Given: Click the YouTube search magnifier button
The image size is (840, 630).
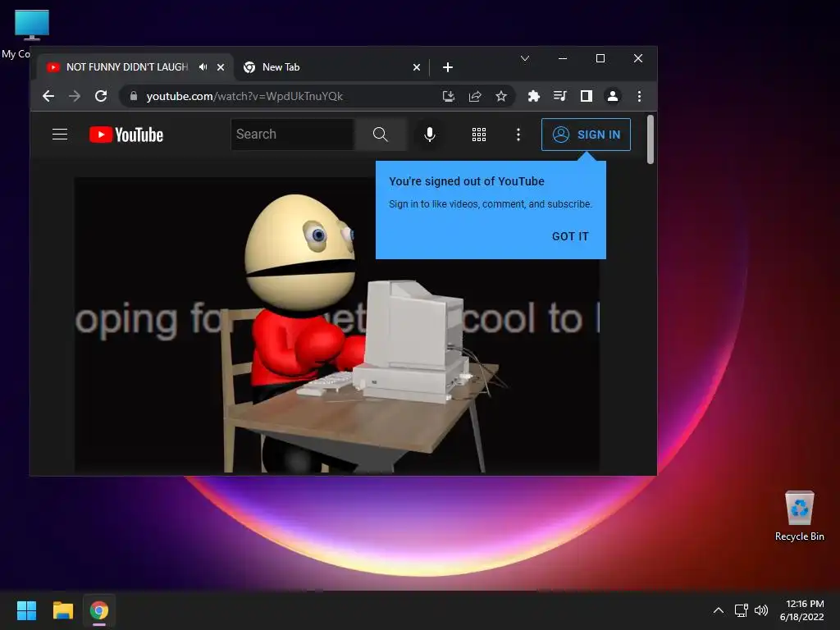Looking at the screenshot, I should pos(381,134).
